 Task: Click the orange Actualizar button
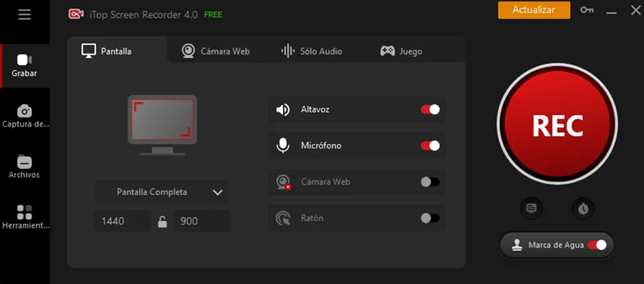point(534,10)
